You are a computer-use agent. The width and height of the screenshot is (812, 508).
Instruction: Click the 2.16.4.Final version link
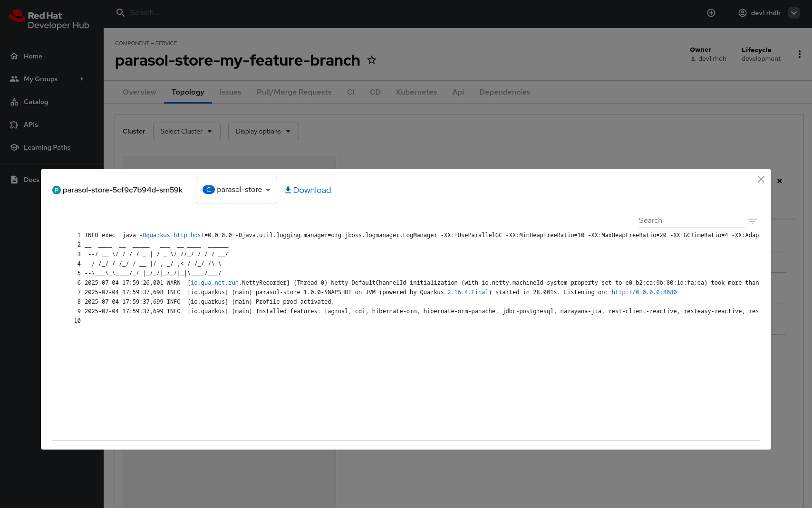click(x=468, y=292)
